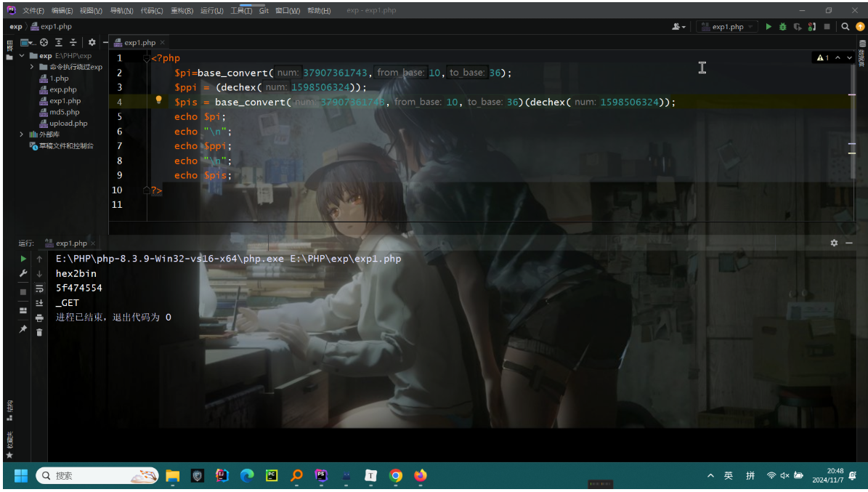Open the 代码(C) menu

pos(152,10)
